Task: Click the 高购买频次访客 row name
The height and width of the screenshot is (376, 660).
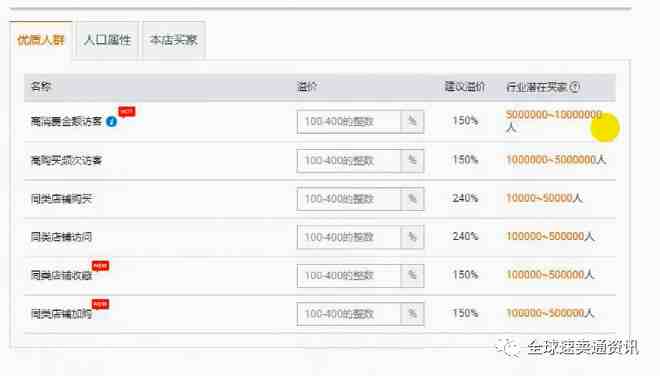Action: point(67,160)
